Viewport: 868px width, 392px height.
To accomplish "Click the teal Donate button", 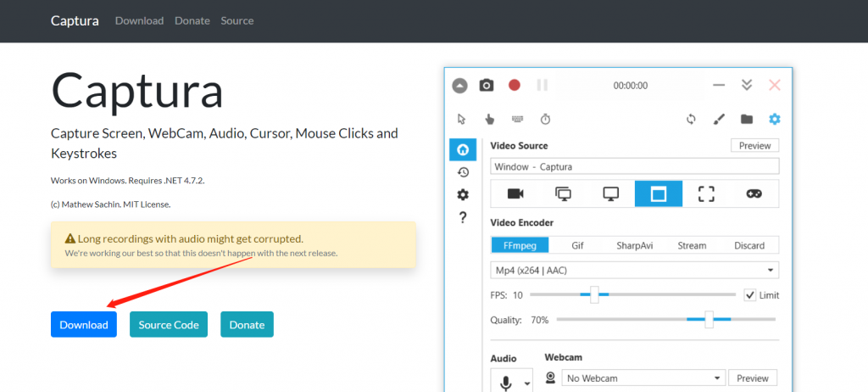I will tap(247, 324).
